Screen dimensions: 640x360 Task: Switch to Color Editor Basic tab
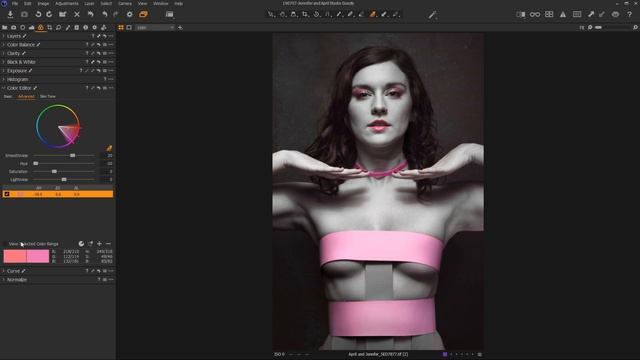(8, 96)
